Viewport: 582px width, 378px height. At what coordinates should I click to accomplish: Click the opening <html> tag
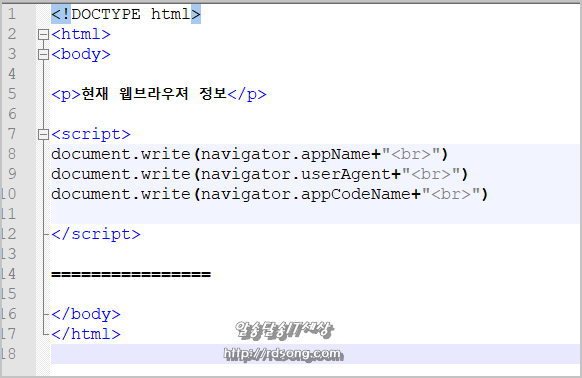pyautogui.click(x=81, y=35)
